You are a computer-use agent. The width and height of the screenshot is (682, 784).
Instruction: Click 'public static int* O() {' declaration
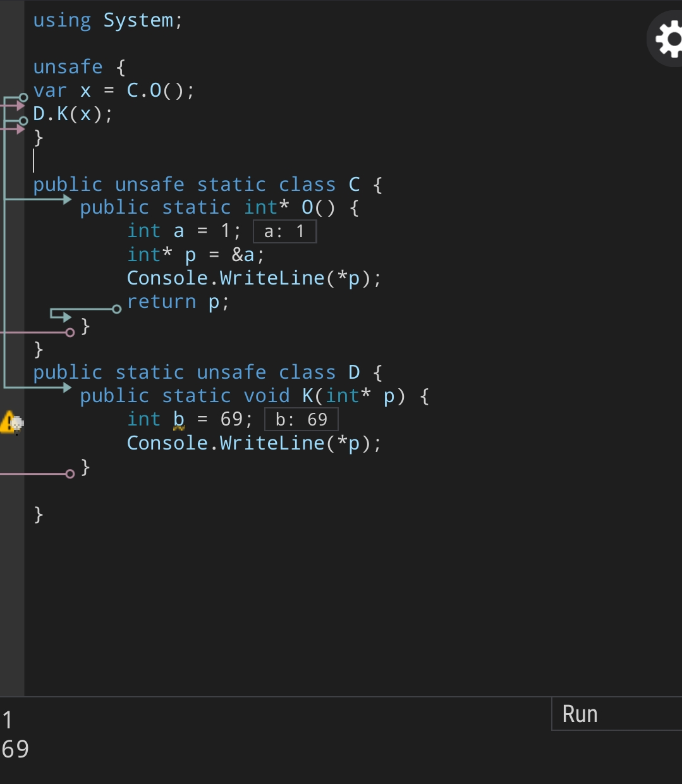pyautogui.click(x=220, y=208)
